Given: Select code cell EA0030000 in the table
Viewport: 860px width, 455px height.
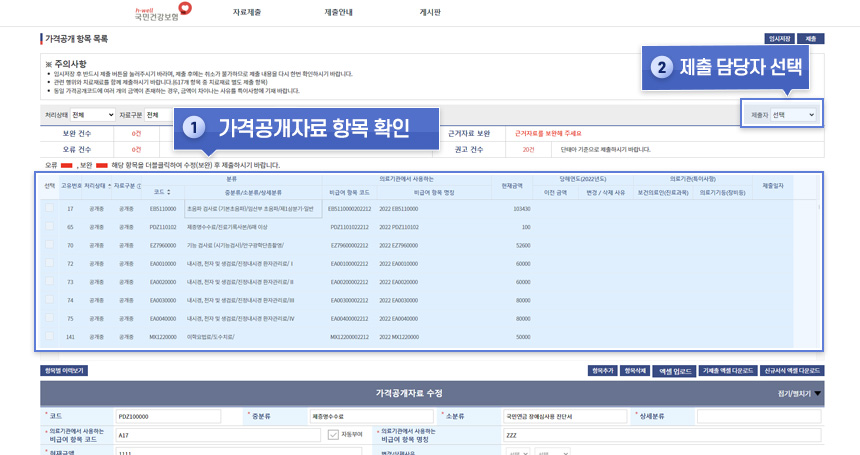Looking at the screenshot, I should pos(163,300).
